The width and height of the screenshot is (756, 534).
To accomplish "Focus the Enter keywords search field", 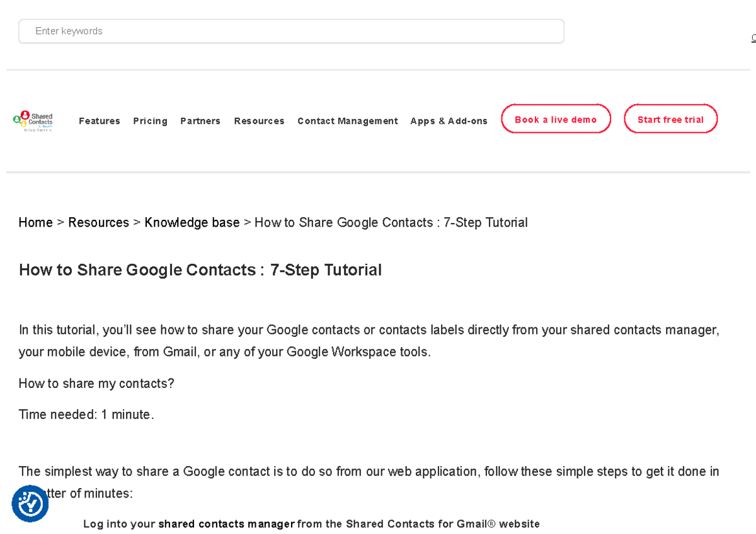I will tap(291, 31).
